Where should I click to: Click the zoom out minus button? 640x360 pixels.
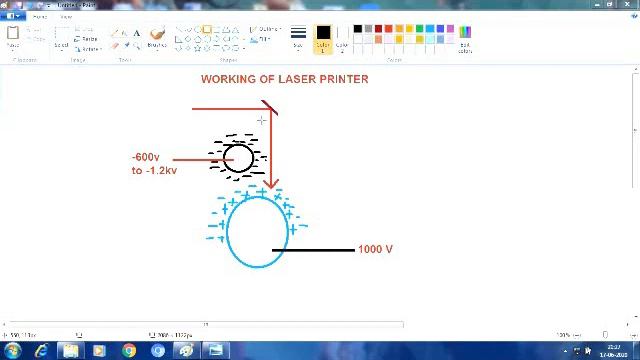coord(578,335)
